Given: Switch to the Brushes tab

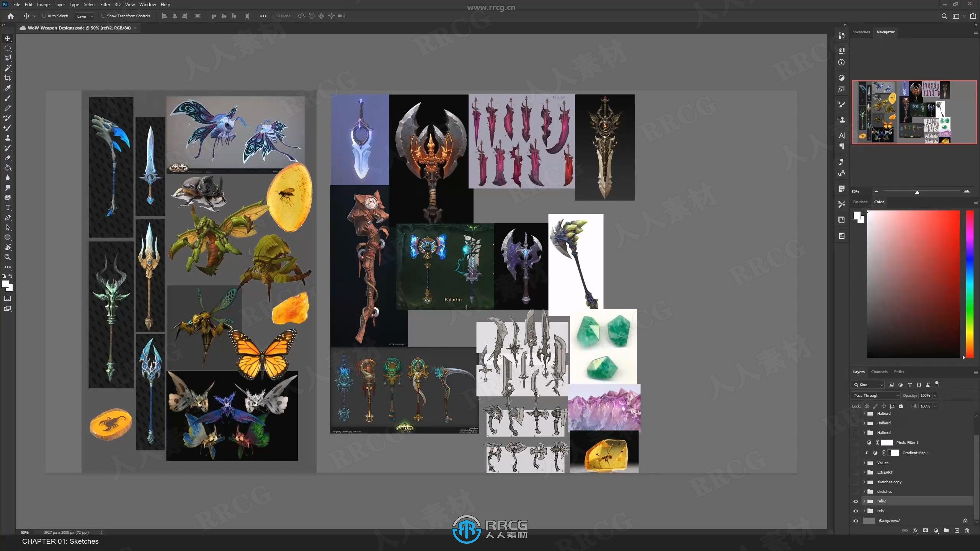Looking at the screenshot, I should 860,202.
